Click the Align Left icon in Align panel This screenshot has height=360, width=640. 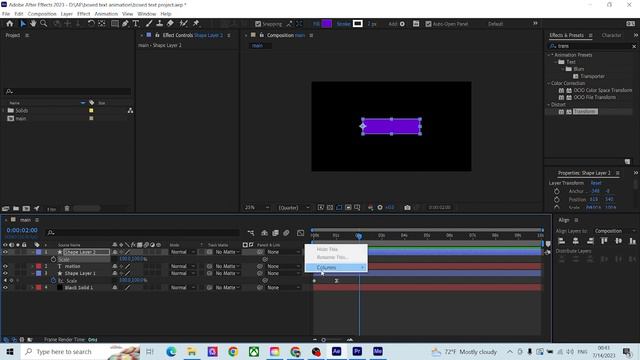click(x=562, y=241)
